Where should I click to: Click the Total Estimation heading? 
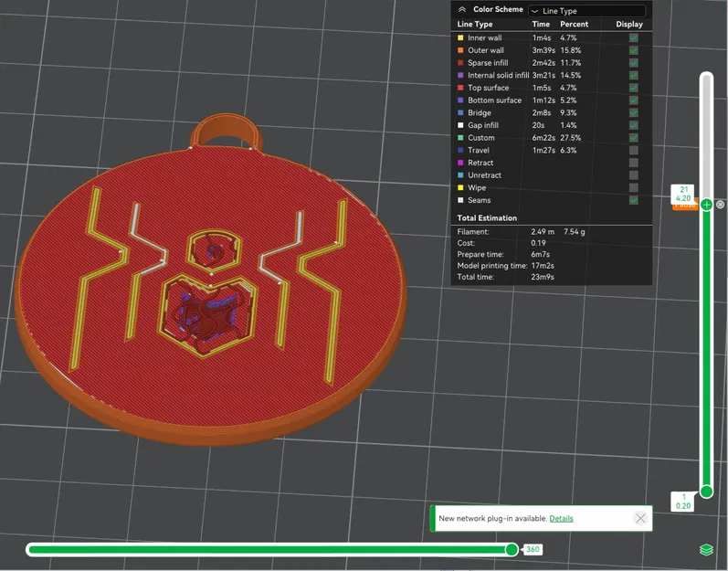(487, 217)
